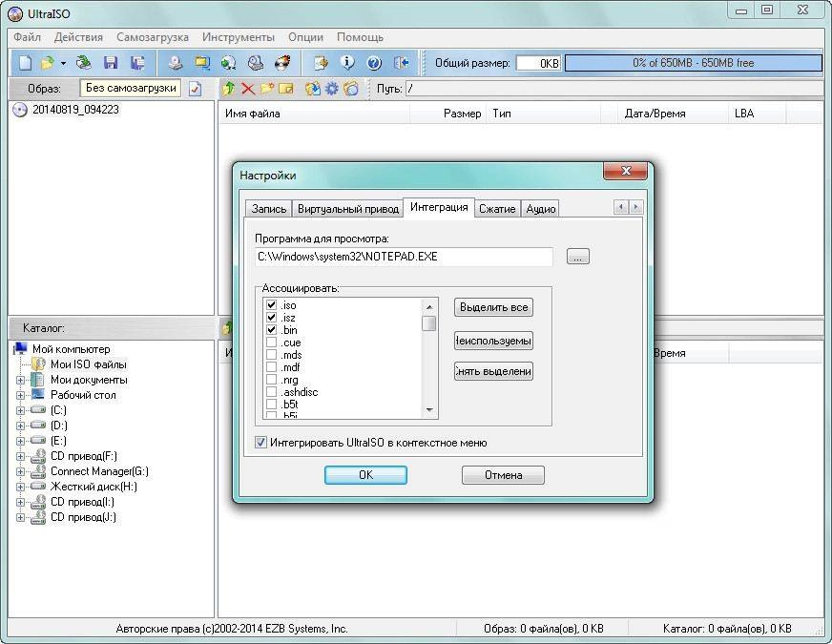Open the Инструменты menu
This screenshot has width=832, height=644.
[x=239, y=37]
